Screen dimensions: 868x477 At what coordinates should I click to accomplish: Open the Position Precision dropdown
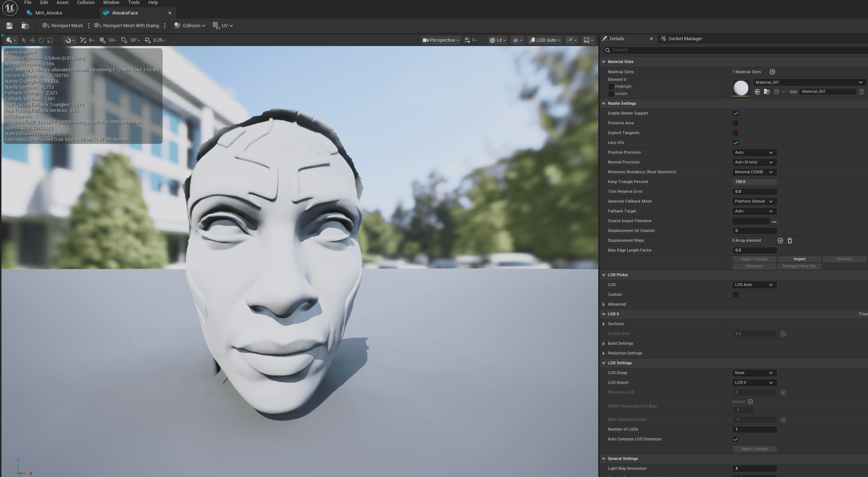point(754,153)
